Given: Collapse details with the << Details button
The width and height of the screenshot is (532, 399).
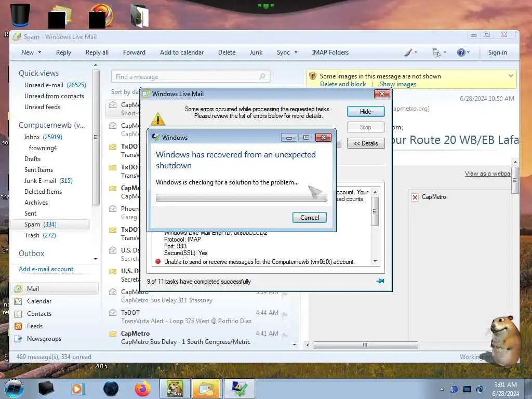Looking at the screenshot, I should (x=366, y=143).
